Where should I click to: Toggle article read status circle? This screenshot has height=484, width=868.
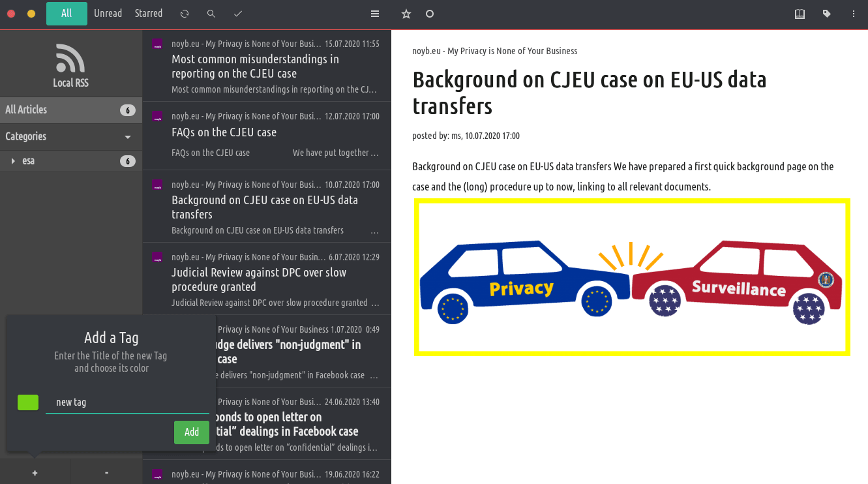430,14
